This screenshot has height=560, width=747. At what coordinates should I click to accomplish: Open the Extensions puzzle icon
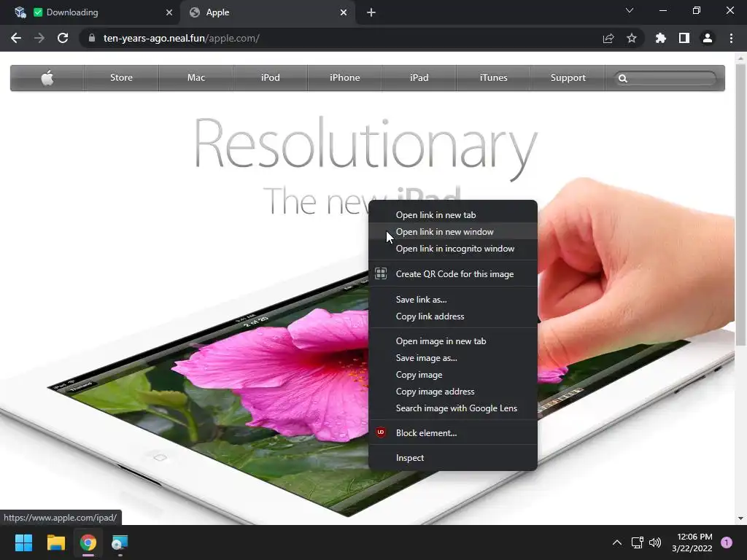click(661, 38)
